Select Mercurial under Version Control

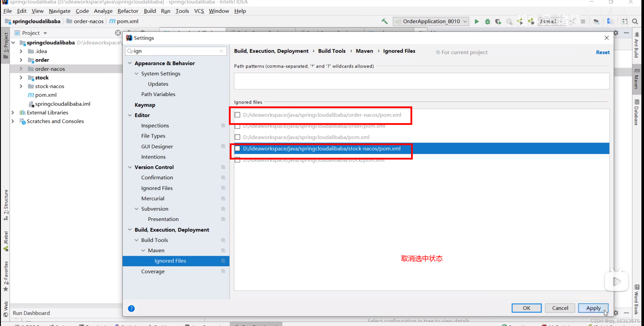[153, 198]
